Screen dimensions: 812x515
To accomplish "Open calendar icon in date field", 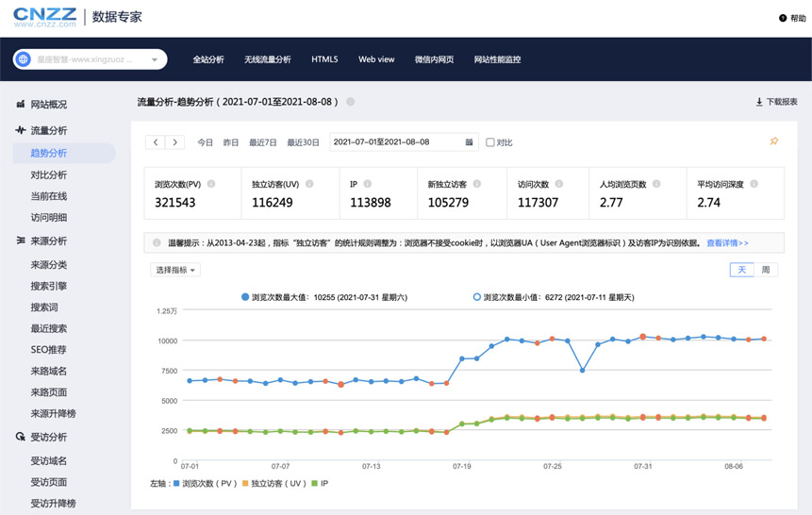I will (x=469, y=142).
